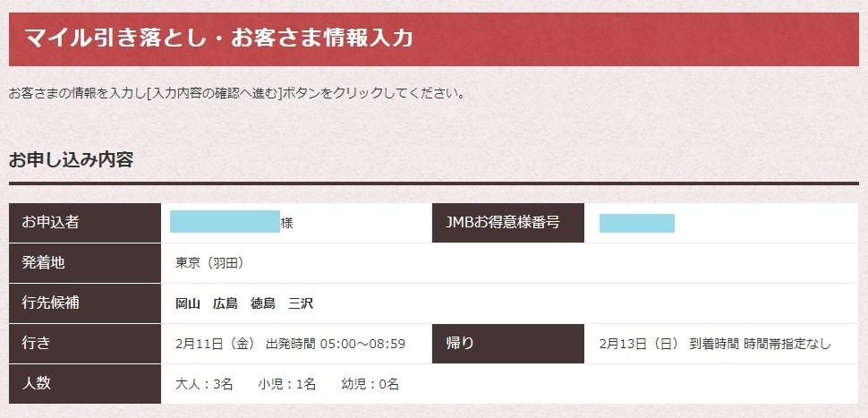Viewport: 868px width, 418px height.
Task: Select the 人数 label cell
Action: pyautogui.click(x=85, y=384)
